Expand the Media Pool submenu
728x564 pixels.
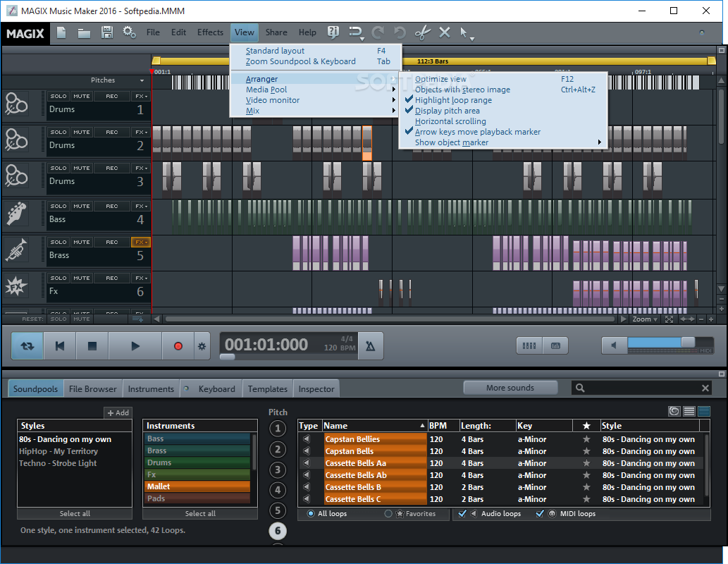(315, 90)
